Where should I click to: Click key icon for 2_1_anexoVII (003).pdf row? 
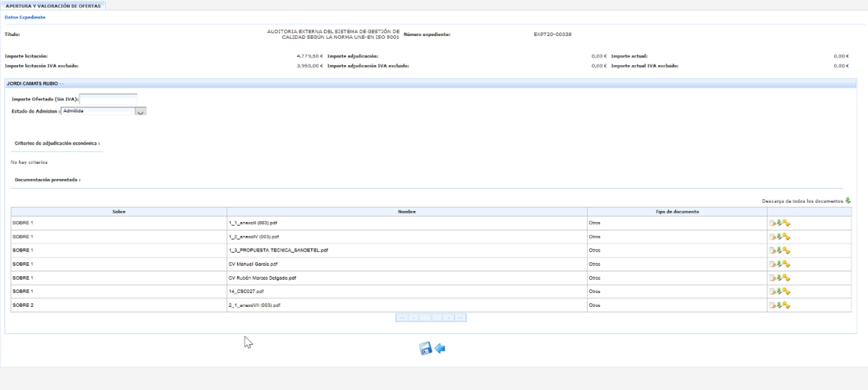point(786,305)
